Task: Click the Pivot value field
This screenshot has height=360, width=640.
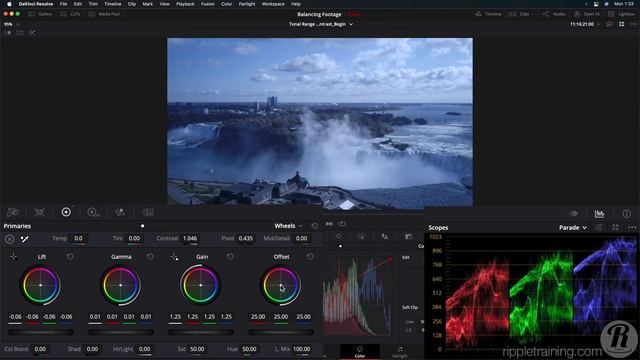Action: [x=245, y=238]
